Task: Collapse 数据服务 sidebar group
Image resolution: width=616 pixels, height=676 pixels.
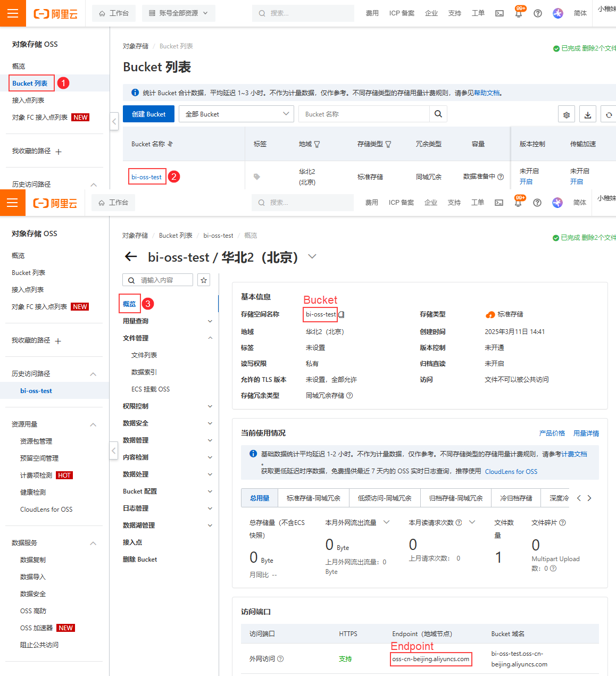Action: 93,543
